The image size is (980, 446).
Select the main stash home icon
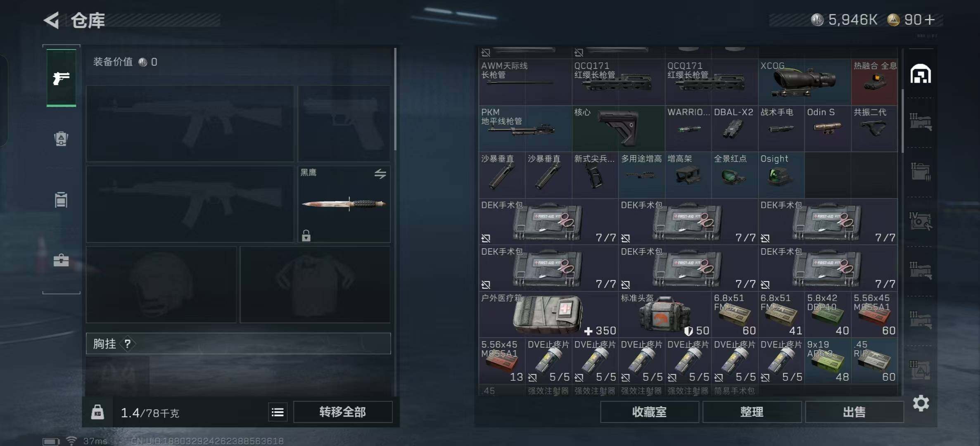pyautogui.click(x=921, y=74)
